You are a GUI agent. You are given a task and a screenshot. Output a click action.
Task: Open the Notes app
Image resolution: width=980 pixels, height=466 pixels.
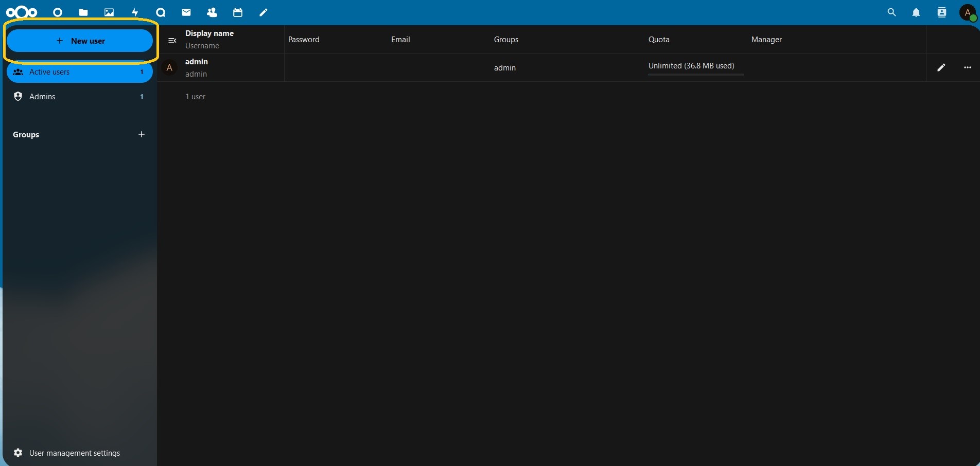pos(264,12)
